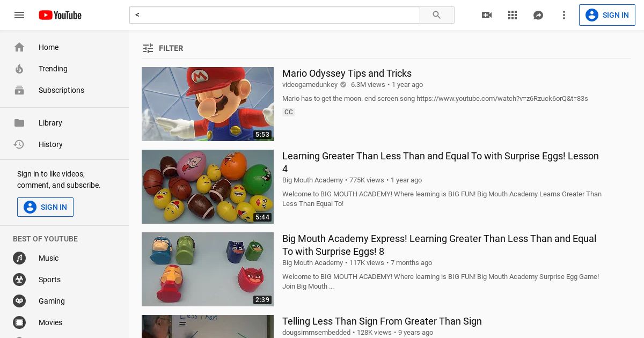This screenshot has width=644, height=338.
Task: Focus the search input field
Action: 275,15
